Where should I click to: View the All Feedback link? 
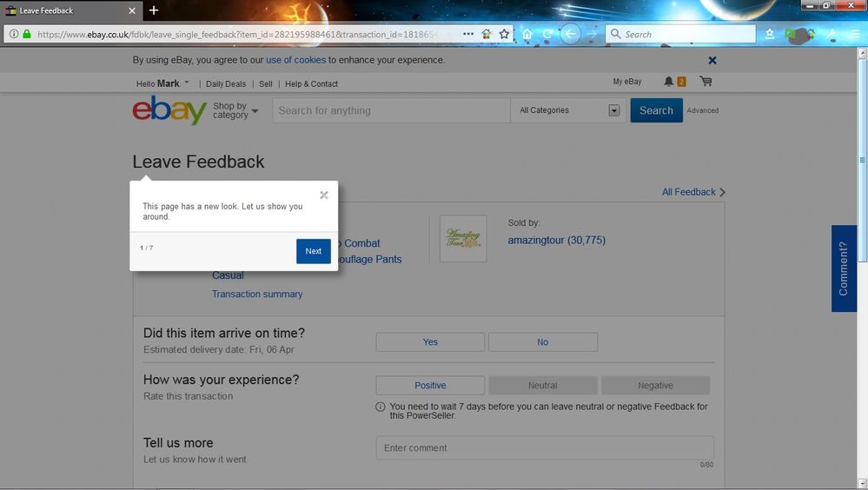[x=689, y=192]
